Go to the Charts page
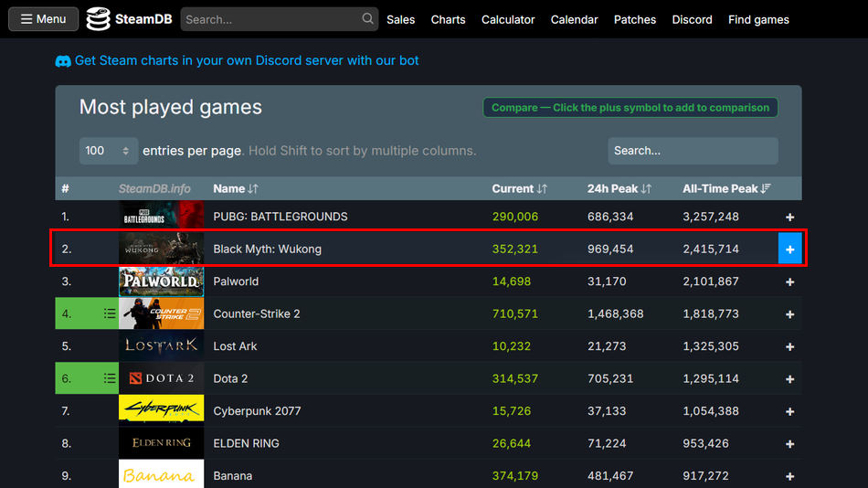868x488 pixels. 448,19
